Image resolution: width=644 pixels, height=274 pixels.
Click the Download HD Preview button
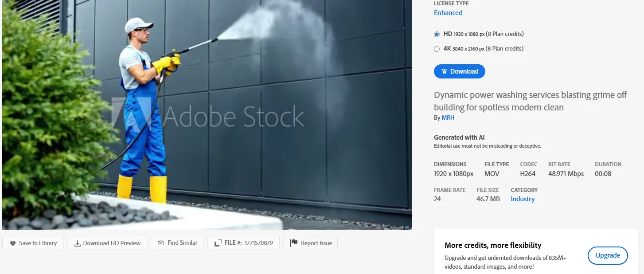(x=107, y=243)
